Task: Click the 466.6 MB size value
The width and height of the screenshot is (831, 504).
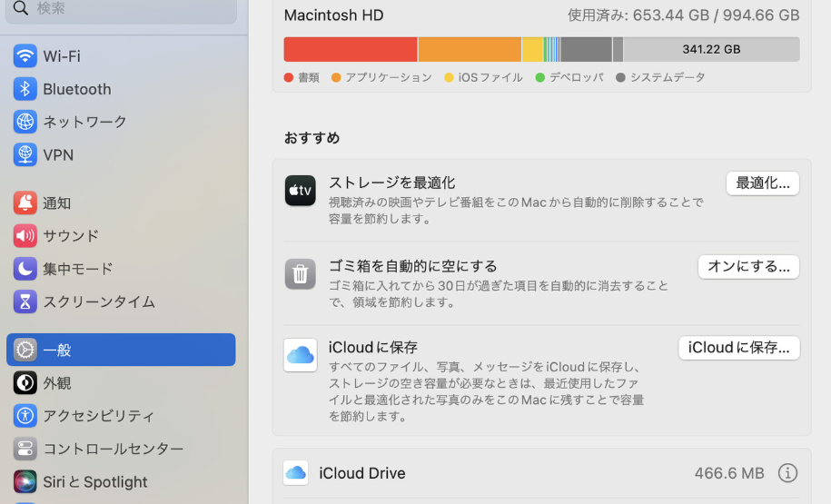Action: [x=729, y=473]
